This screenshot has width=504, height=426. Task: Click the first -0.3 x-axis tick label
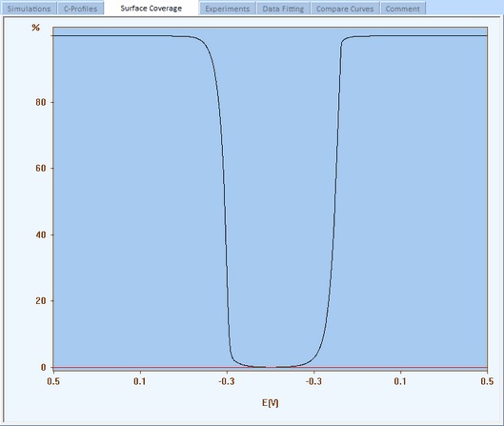(x=227, y=381)
